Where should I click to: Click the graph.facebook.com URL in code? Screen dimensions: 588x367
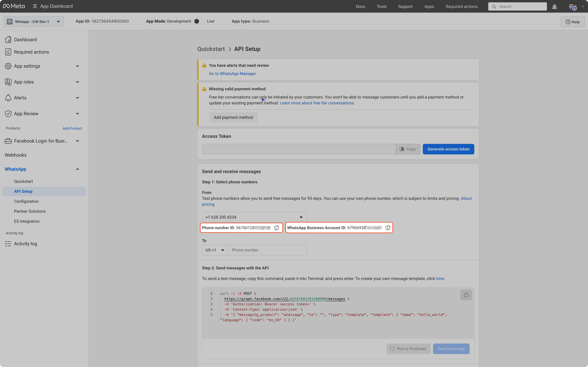285,299
